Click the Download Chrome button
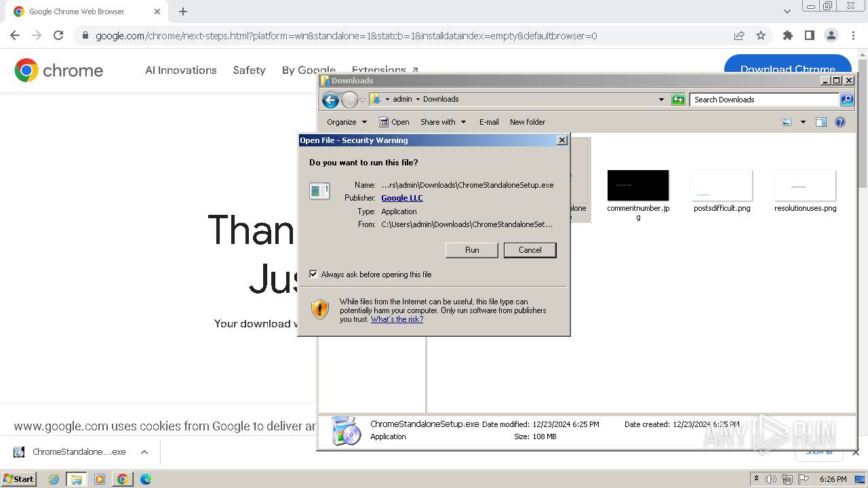The width and height of the screenshot is (868, 488). point(788,69)
